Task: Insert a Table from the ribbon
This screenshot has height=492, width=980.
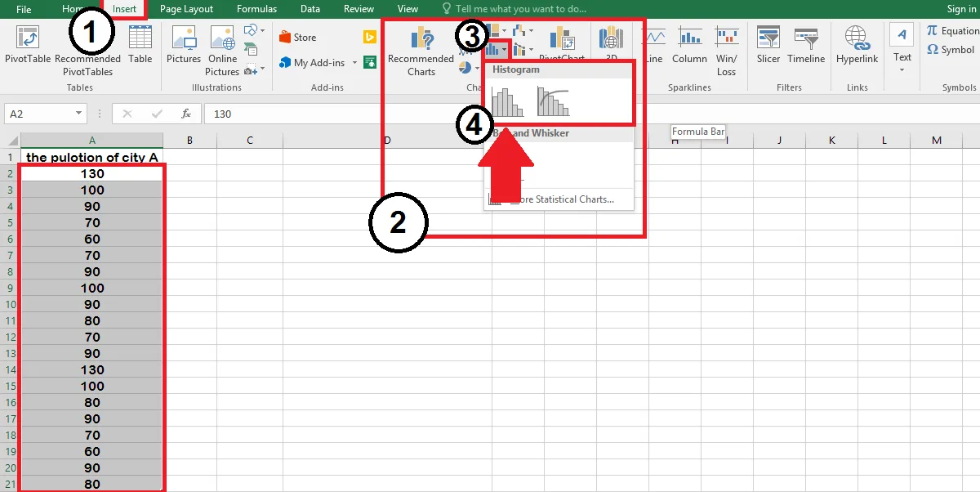Action: 140,46
